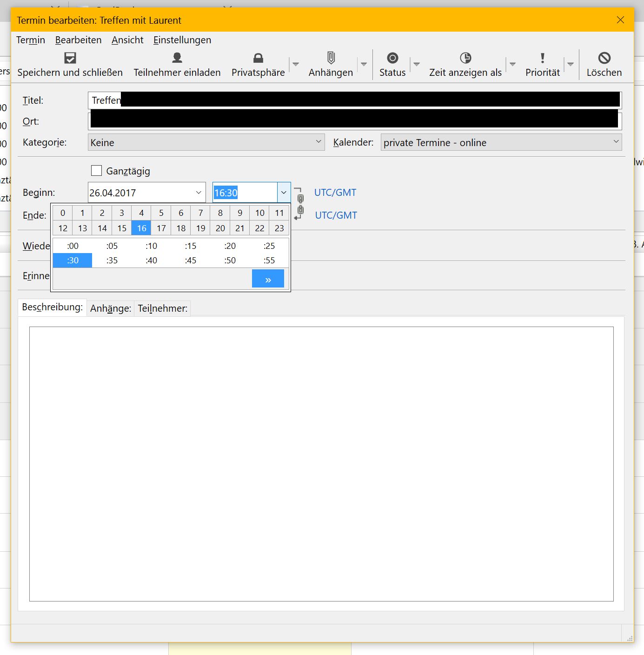This screenshot has width=644, height=655.
Task: Open the Kategorie dropdown
Action: [x=206, y=142]
